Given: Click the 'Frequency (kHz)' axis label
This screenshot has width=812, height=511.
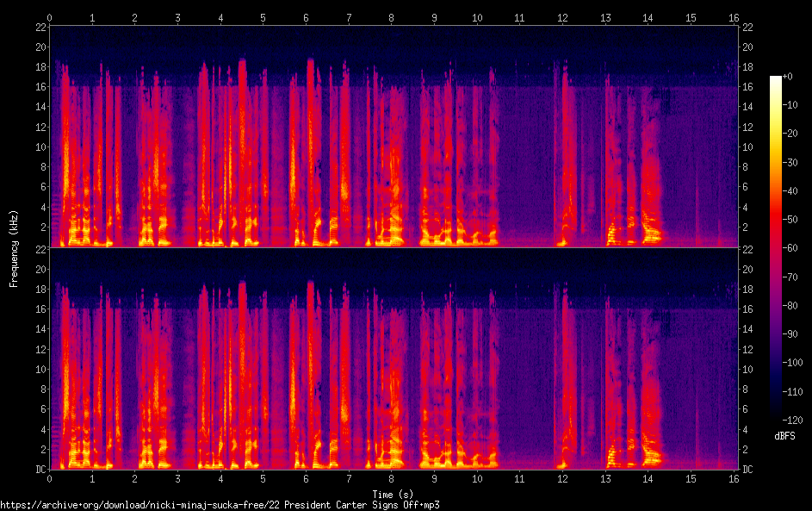Looking at the screenshot, I should tap(13, 247).
